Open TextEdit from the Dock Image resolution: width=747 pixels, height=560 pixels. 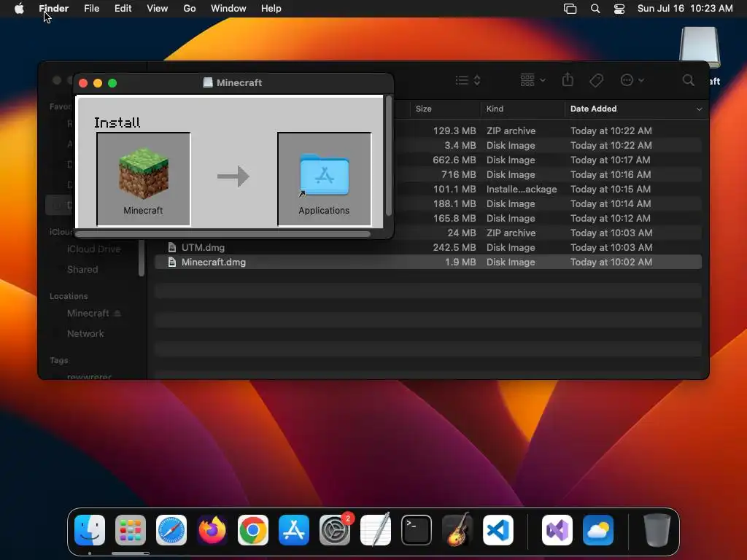(x=376, y=530)
